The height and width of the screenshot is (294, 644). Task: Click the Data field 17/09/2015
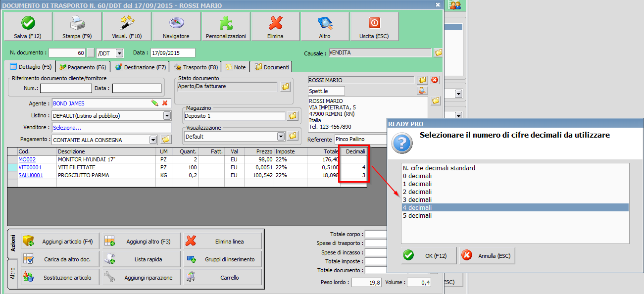172,53
